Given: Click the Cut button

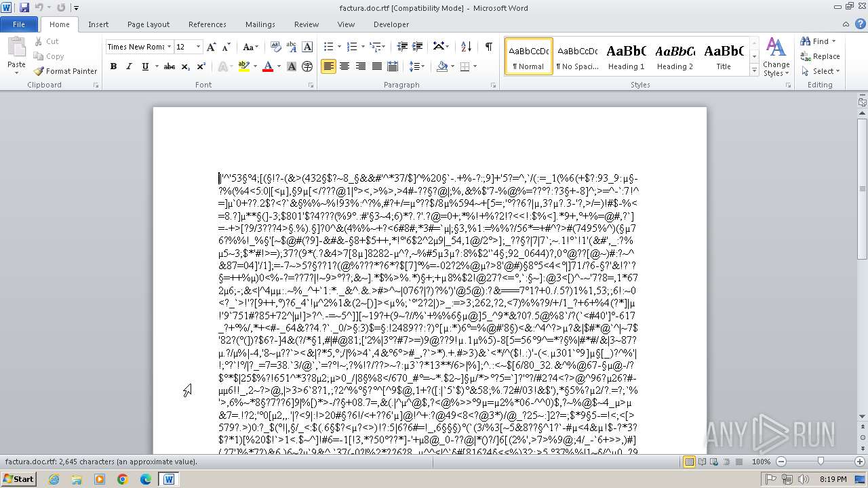Looking at the screenshot, I should click(46, 41).
